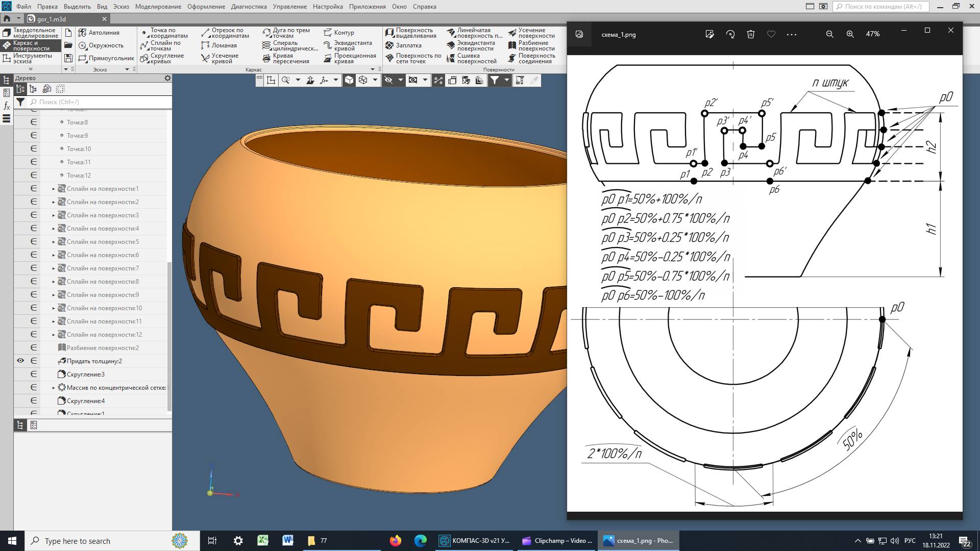Rotate image in photo viewer
980x551 pixels.
pyautogui.click(x=730, y=34)
